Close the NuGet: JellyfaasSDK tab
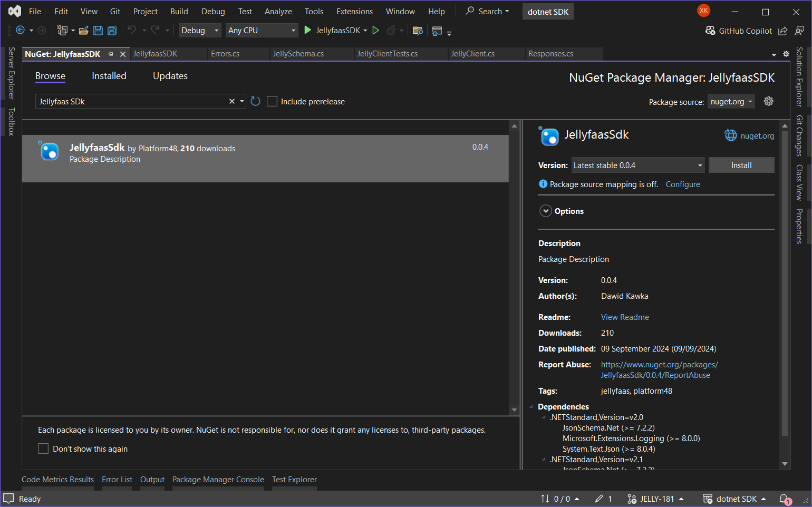 tap(123, 54)
